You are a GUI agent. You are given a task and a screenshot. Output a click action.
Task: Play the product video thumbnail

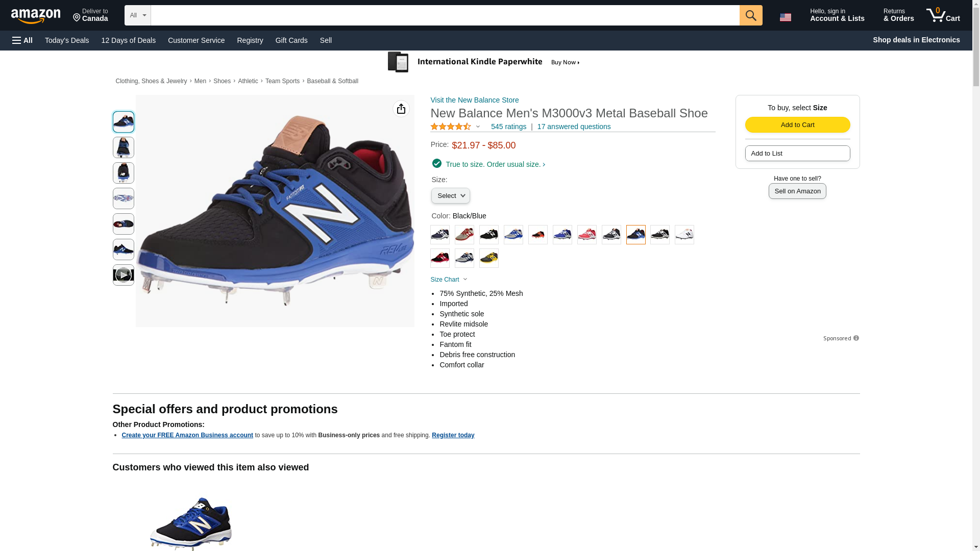coord(123,275)
